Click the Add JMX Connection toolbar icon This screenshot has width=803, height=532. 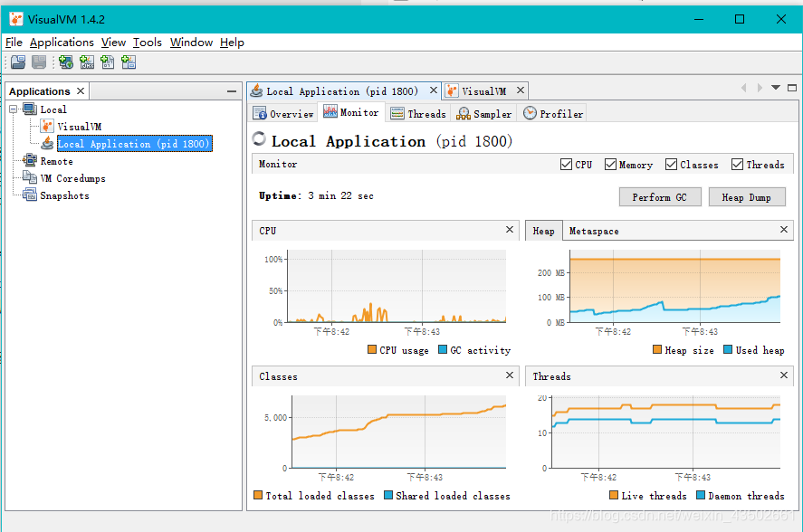point(87,62)
